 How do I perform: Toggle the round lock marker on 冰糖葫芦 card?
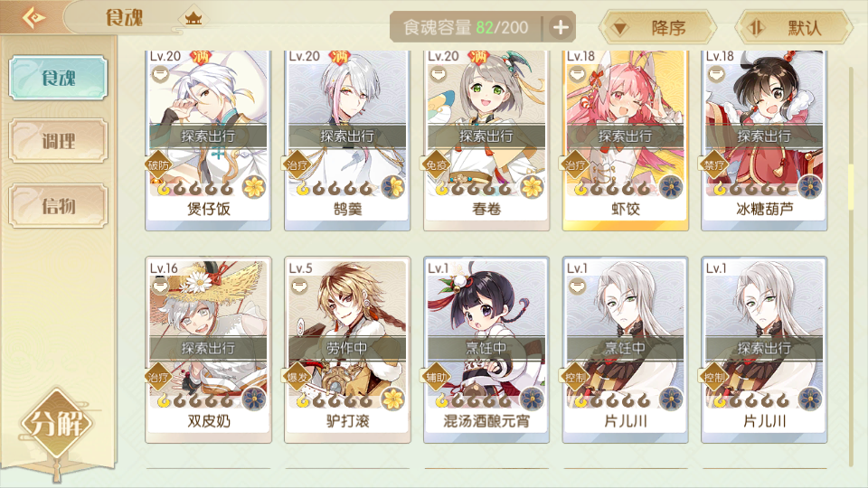(x=716, y=73)
